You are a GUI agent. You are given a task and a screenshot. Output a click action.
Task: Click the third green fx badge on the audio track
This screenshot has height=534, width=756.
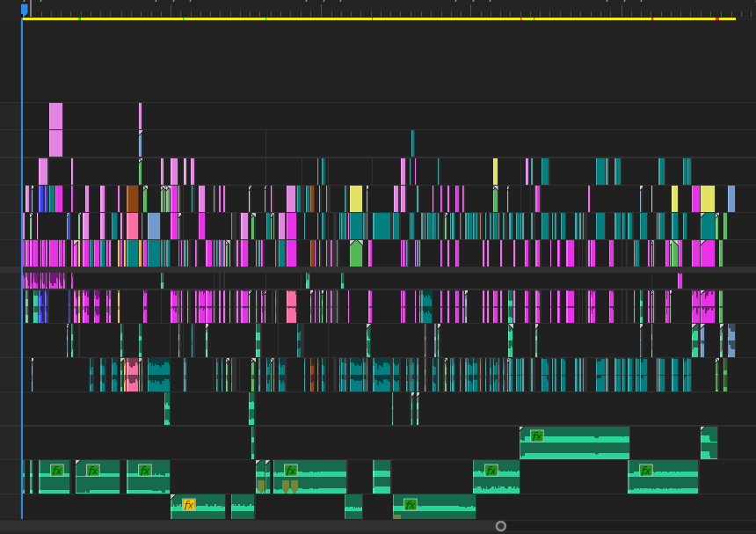pos(143,468)
